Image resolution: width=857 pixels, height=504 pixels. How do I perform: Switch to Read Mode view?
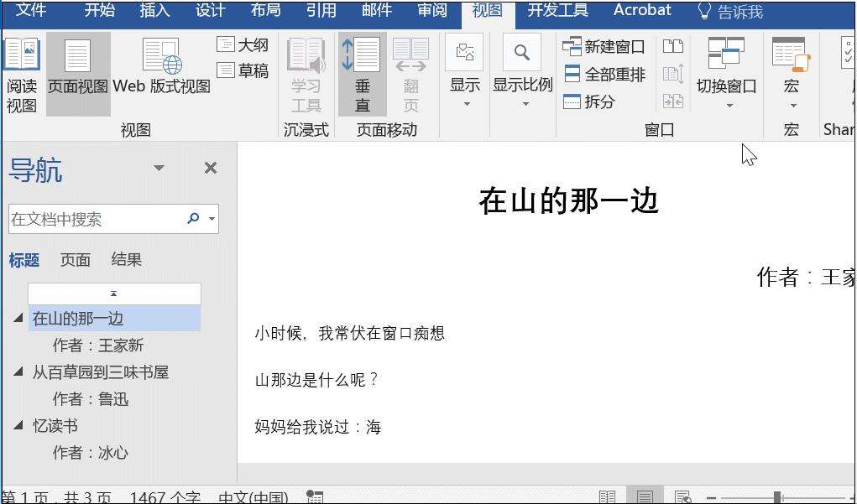coord(22,75)
